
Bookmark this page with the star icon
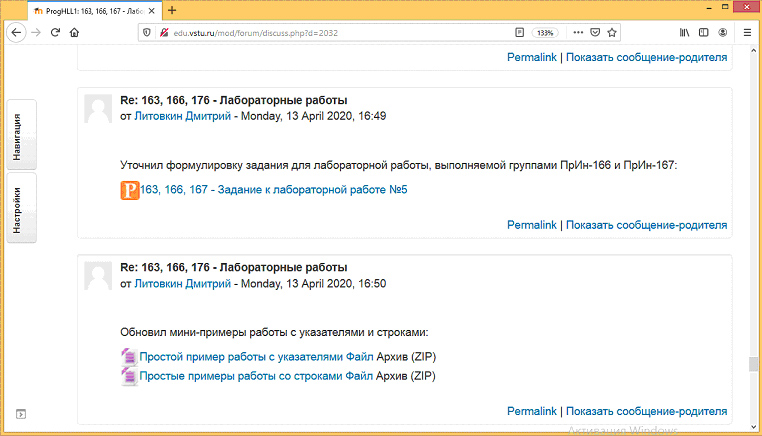612,32
